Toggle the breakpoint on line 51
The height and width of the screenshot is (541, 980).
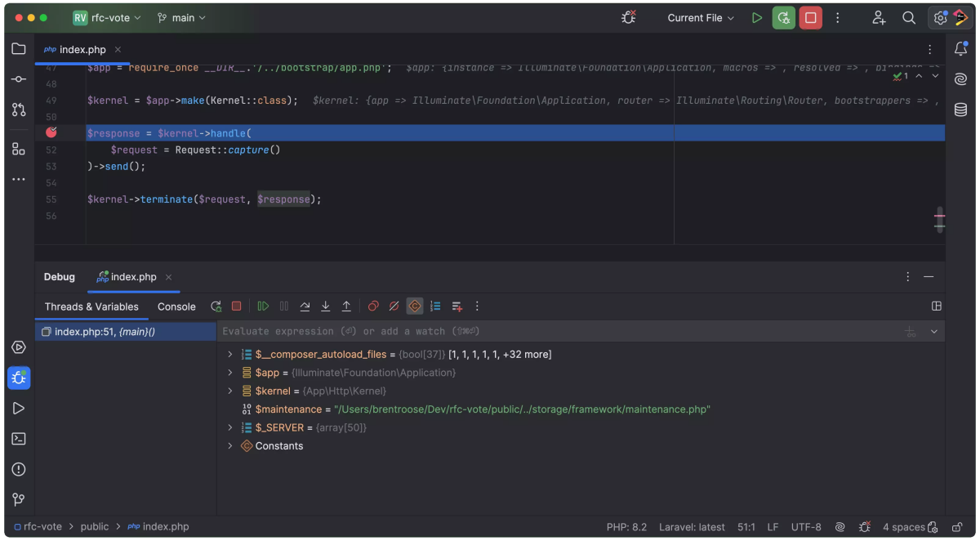tap(51, 132)
